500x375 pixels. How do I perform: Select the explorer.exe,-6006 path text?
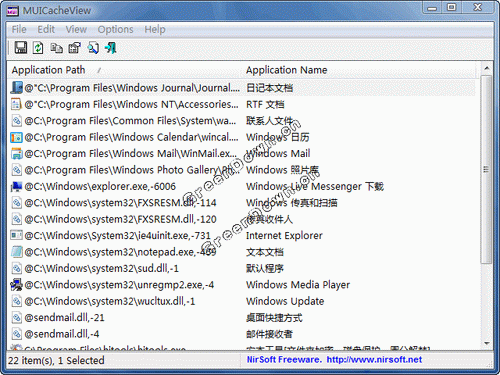tap(100, 186)
